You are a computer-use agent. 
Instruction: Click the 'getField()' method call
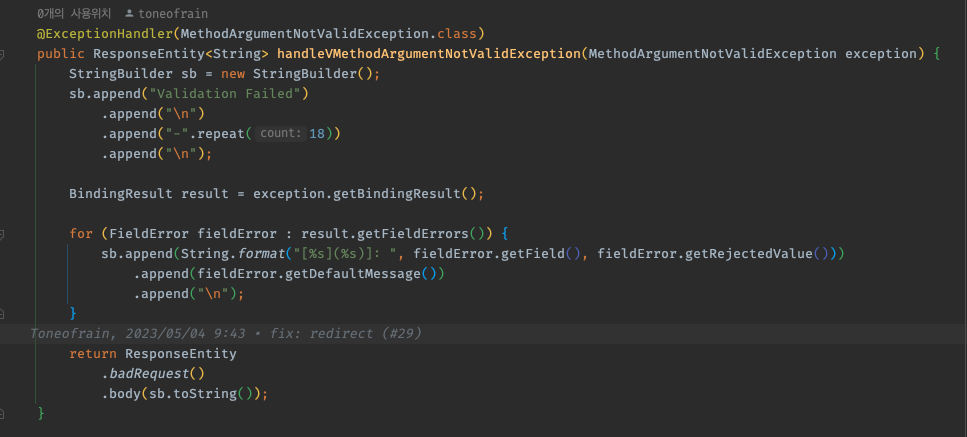pyautogui.click(x=541, y=253)
